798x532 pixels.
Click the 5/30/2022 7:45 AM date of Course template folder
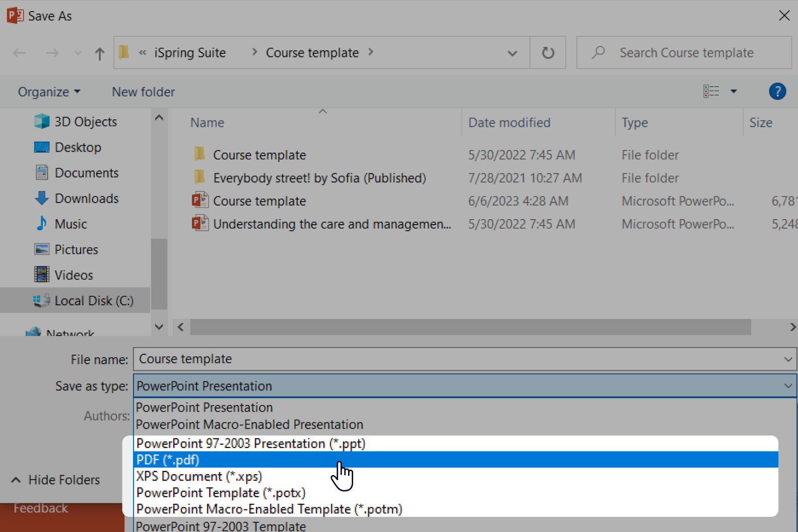[x=521, y=155]
